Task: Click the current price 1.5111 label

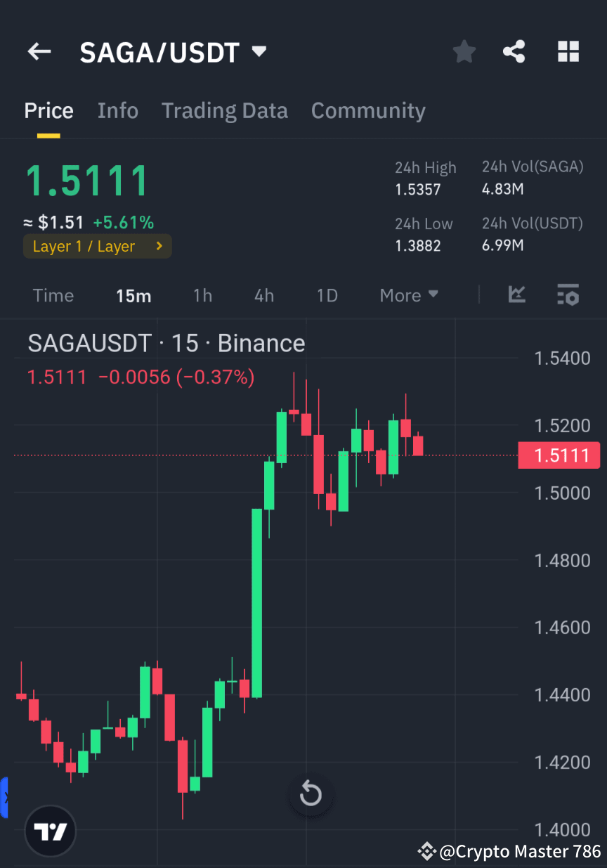Action: 87,180
